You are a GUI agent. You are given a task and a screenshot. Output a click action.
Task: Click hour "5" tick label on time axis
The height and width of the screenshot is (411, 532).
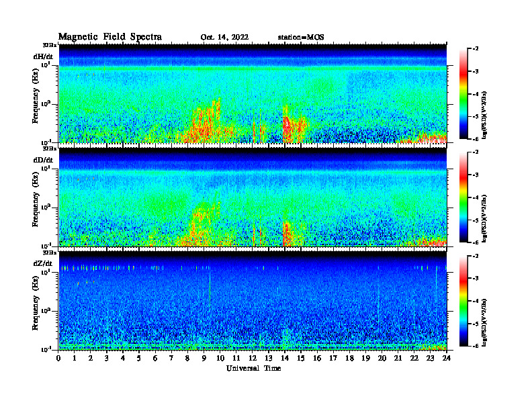[139, 358]
